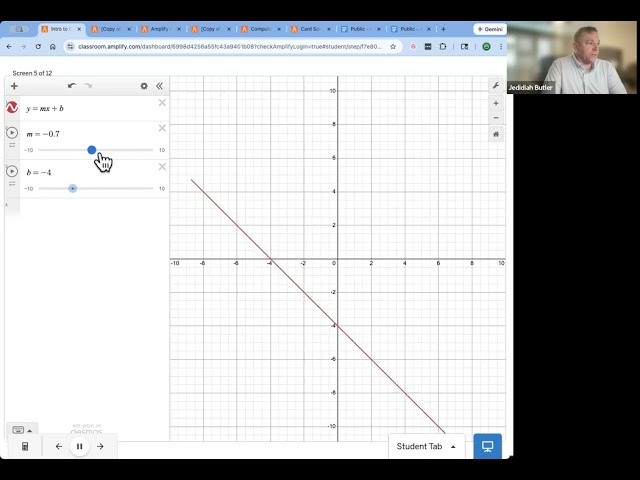Go back in browser history
The image size is (640, 480).
tap(9, 47)
